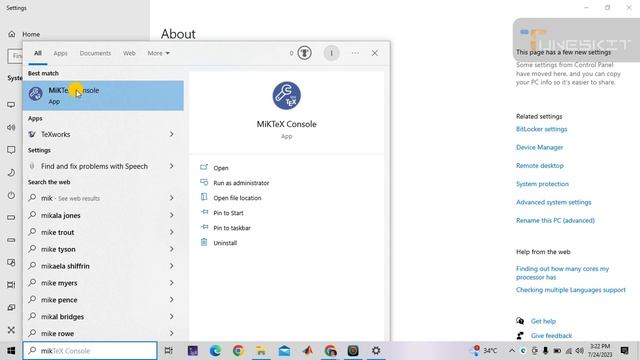Open the Remote desktop link
Image resolution: width=640 pixels, height=360 pixels.
click(x=540, y=166)
